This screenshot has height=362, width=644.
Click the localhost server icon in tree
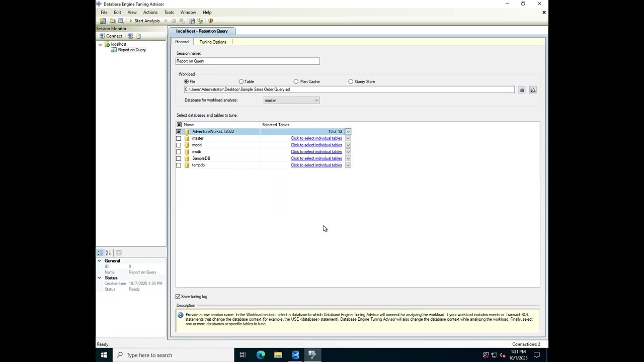click(x=107, y=44)
